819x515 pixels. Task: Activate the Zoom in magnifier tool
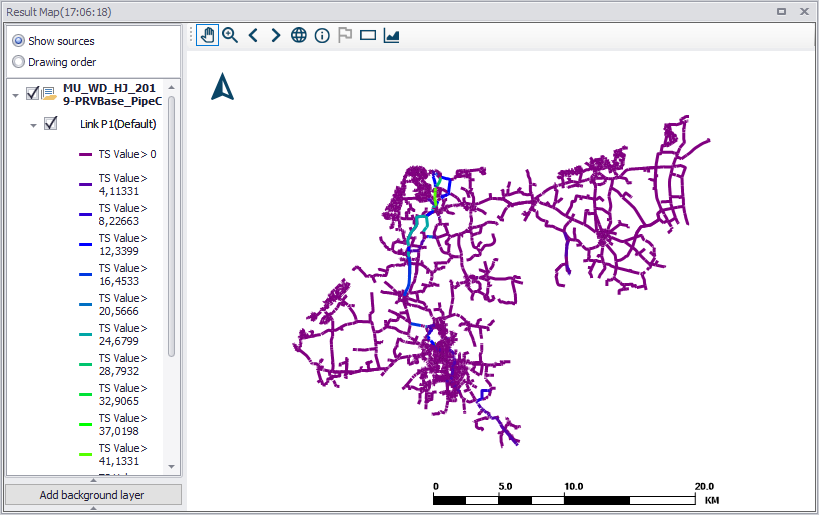(x=230, y=36)
